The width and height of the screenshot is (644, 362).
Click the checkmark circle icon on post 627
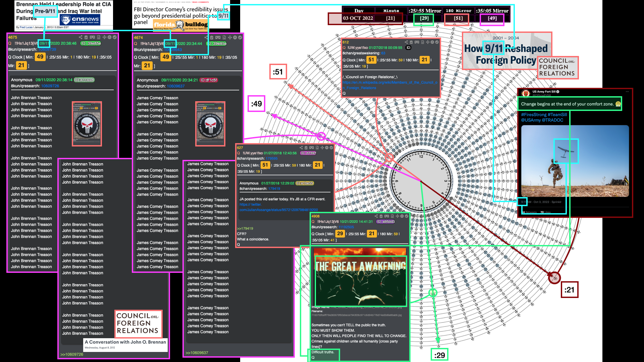coord(331,148)
